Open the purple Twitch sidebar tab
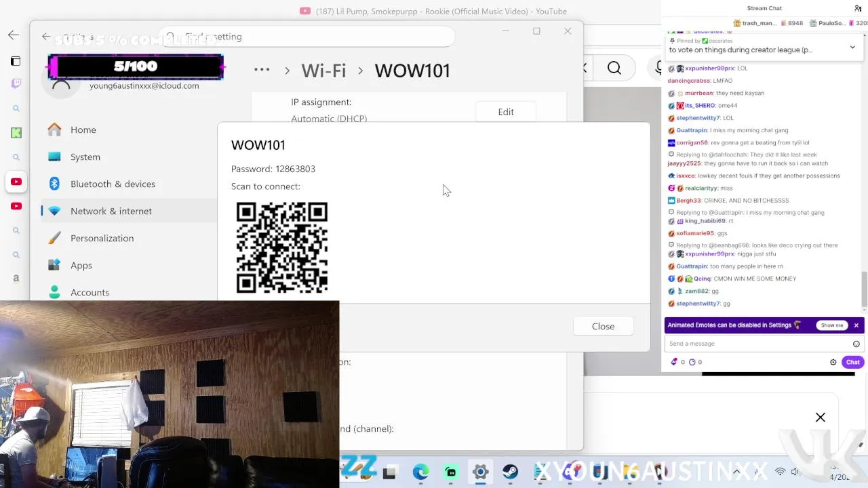 (16, 83)
